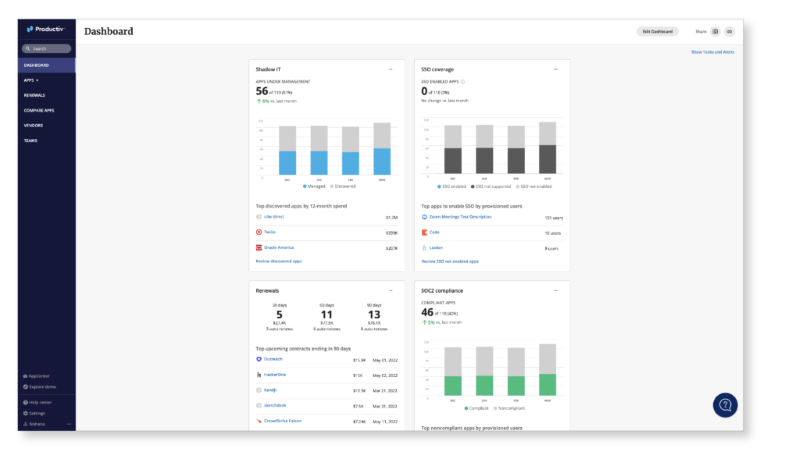Open Zoom Meetings Test Description link
The width and height of the screenshot is (800, 463).
[x=460, y=217]
